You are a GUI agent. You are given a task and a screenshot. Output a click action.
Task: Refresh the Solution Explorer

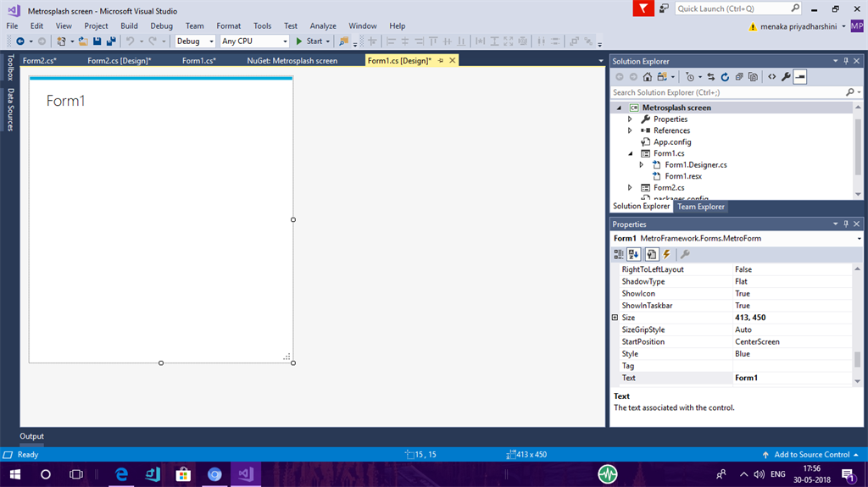point(725,77)
